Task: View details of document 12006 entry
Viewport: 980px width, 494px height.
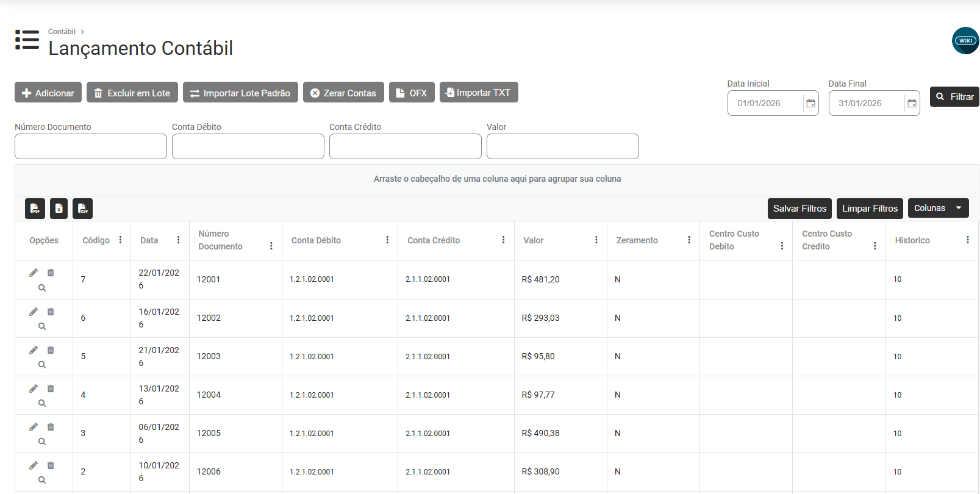Action: tap(42, 480)
